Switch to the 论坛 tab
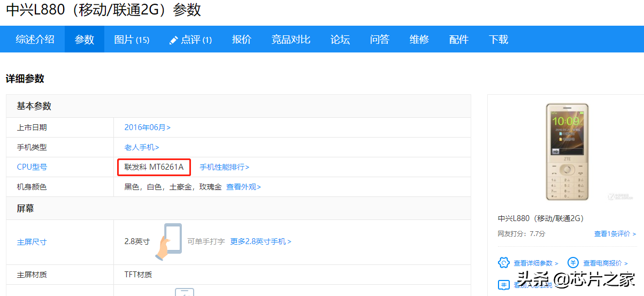The height and width of the screenshot is (296, 644). [340, 39]
